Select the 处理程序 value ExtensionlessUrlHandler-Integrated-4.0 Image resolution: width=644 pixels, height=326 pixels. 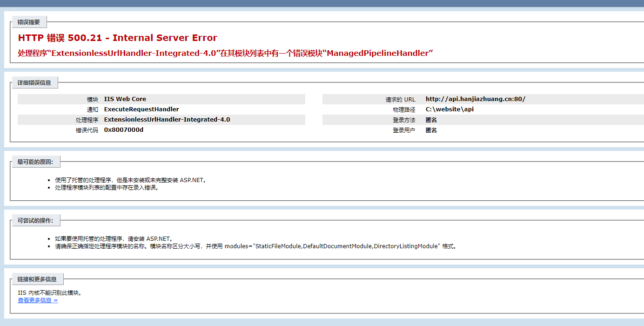167,120
